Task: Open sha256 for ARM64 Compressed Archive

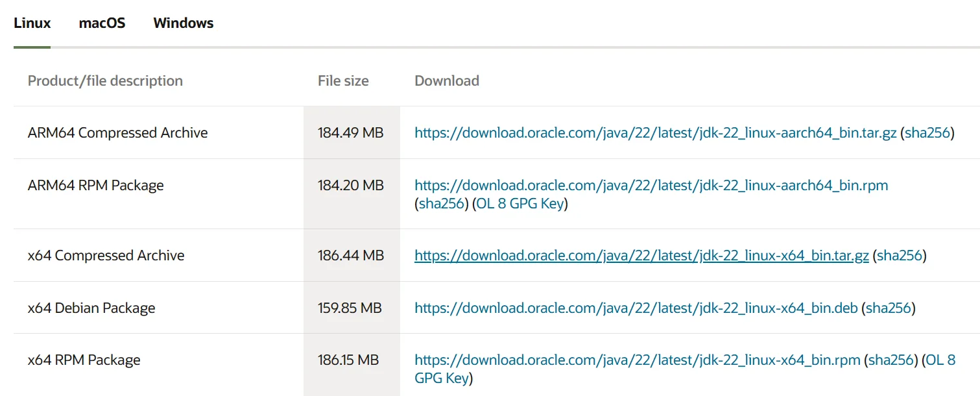Action: pos(927,133)
